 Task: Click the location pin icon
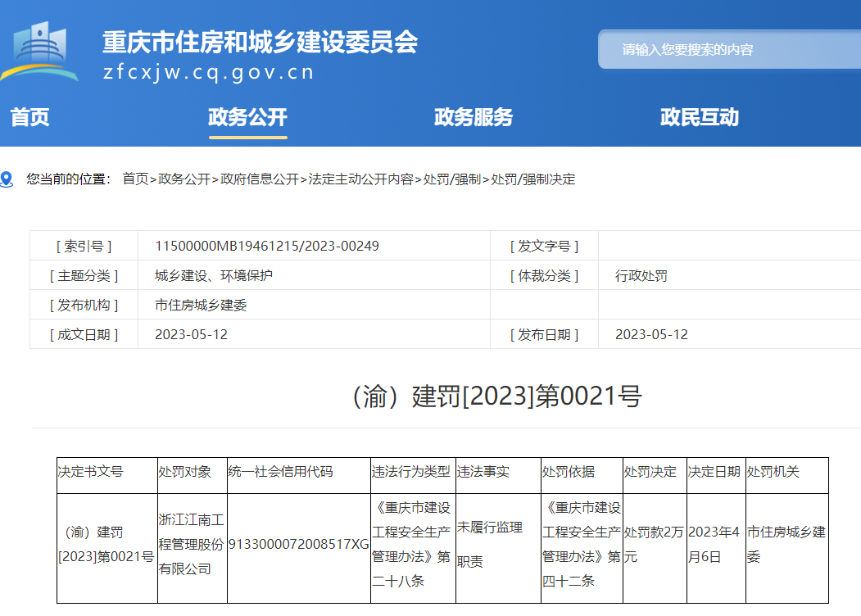[7, 179]
